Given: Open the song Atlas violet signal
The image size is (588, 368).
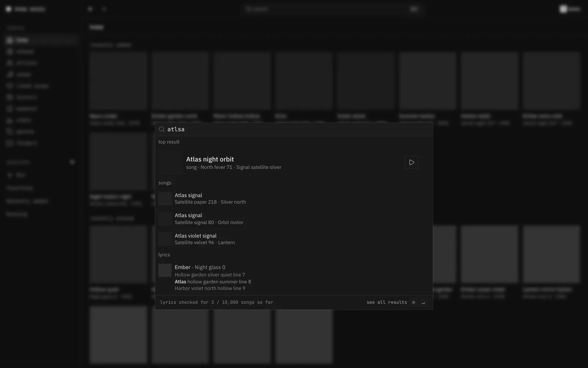Looking at the screenshot, I should click(x=294, y=239).
